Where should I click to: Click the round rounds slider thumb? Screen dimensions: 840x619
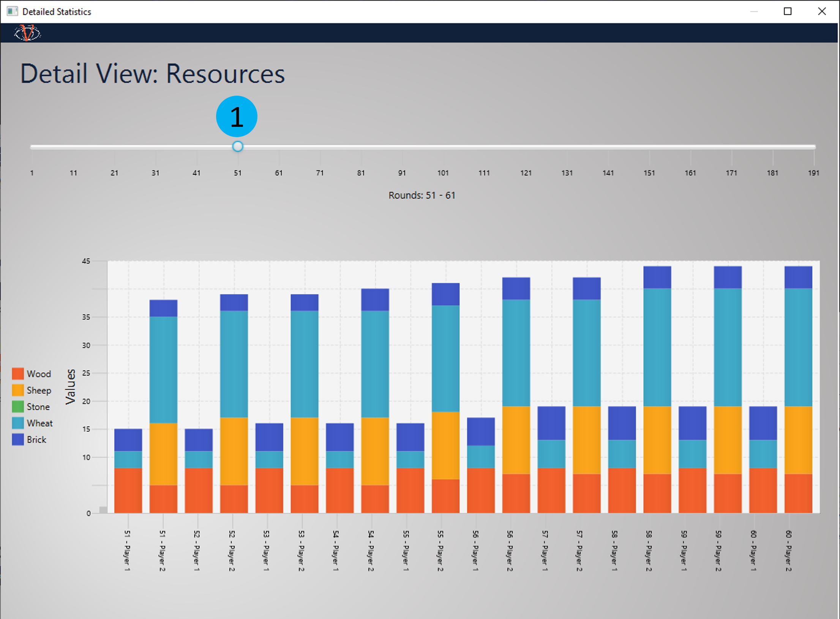click(x=238, y=146)
